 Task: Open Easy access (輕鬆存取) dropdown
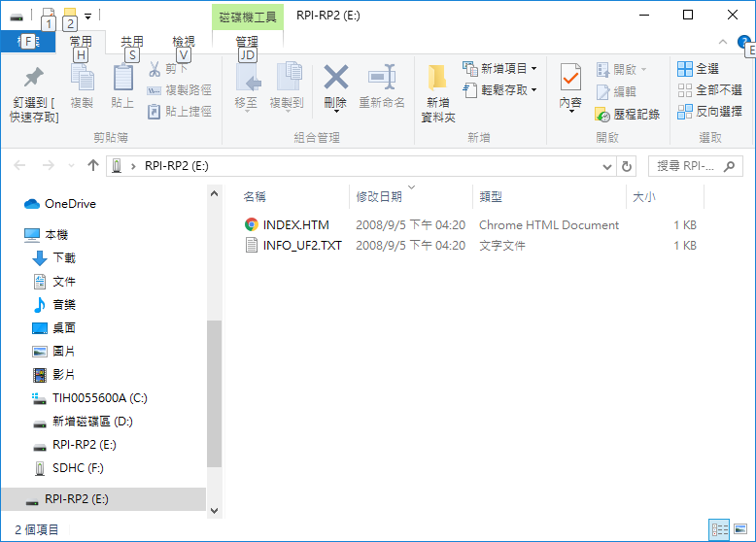[500, 90]
